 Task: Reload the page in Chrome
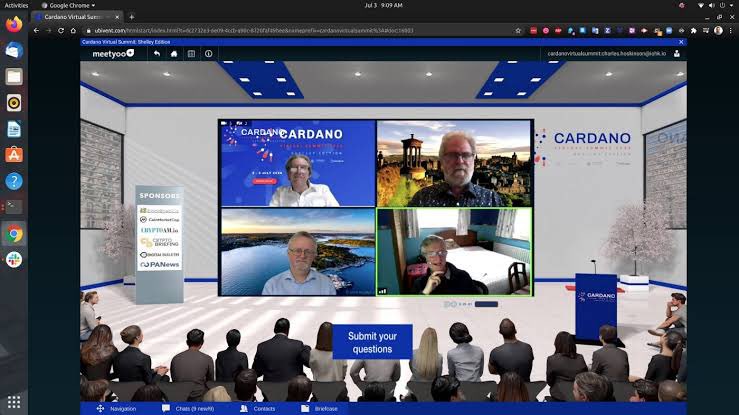click(x=61, y=31)
